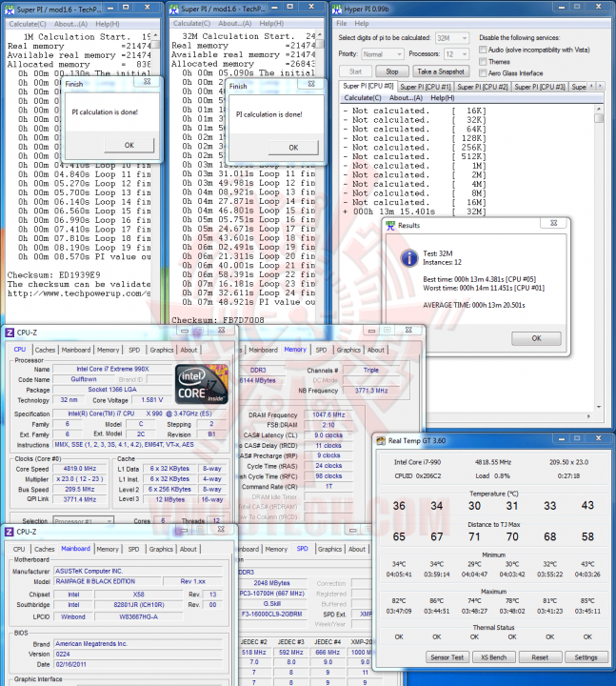The image size is (616, 686).
Task: Open Graphics tab in CPU-Z Memory window
Action: (x=348, y=350)
